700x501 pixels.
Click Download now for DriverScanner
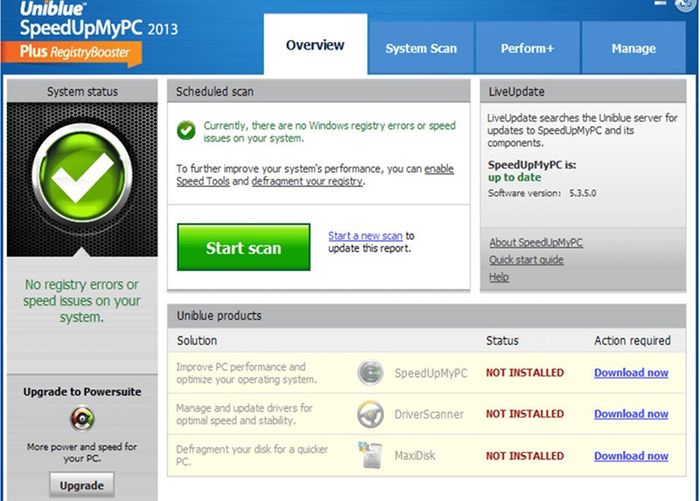[631, 414]
